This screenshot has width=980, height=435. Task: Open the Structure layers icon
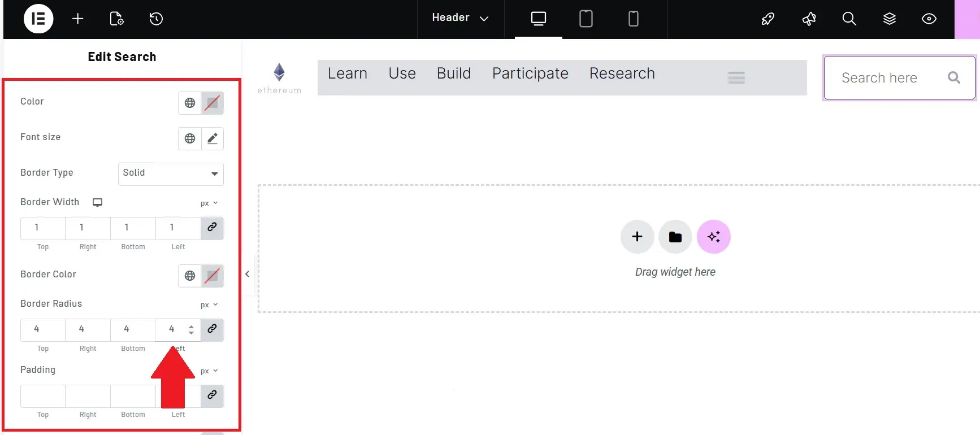(x=890, y=19)
